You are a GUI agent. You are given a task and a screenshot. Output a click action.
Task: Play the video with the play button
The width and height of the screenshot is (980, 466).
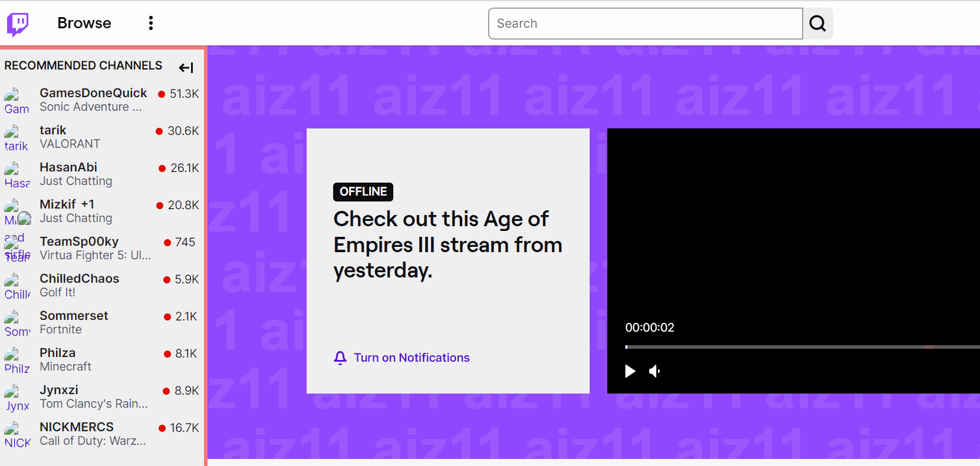click(630, 371)
